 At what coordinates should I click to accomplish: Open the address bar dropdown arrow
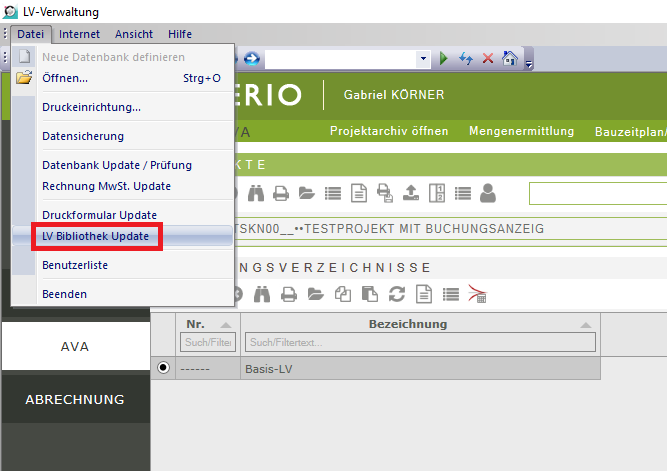425,59
